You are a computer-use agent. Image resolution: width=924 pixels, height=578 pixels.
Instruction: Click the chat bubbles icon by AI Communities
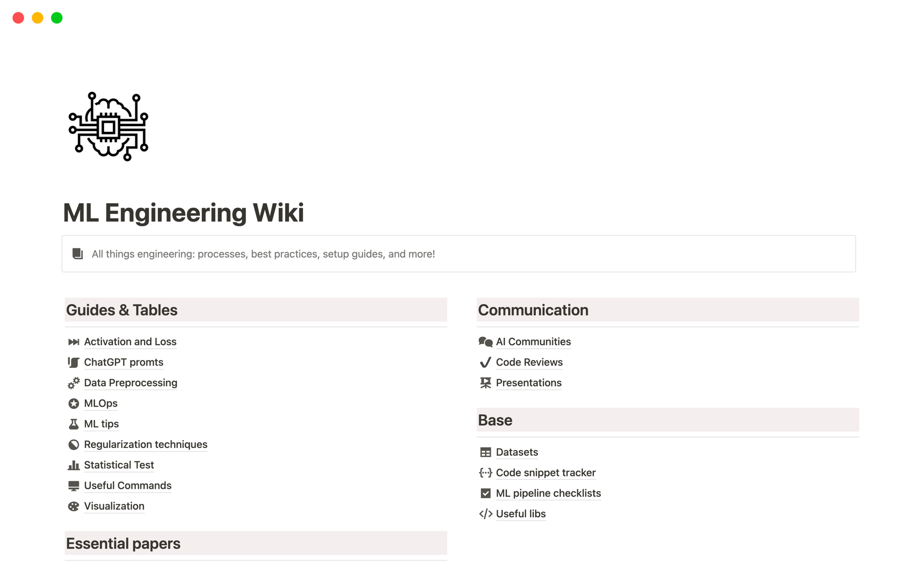tap(485, 342)
